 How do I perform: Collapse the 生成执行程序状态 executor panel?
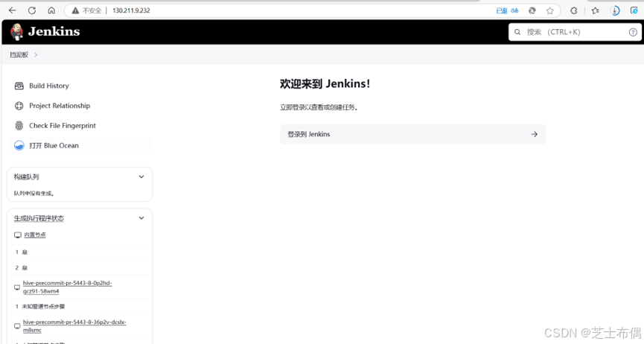141,218
